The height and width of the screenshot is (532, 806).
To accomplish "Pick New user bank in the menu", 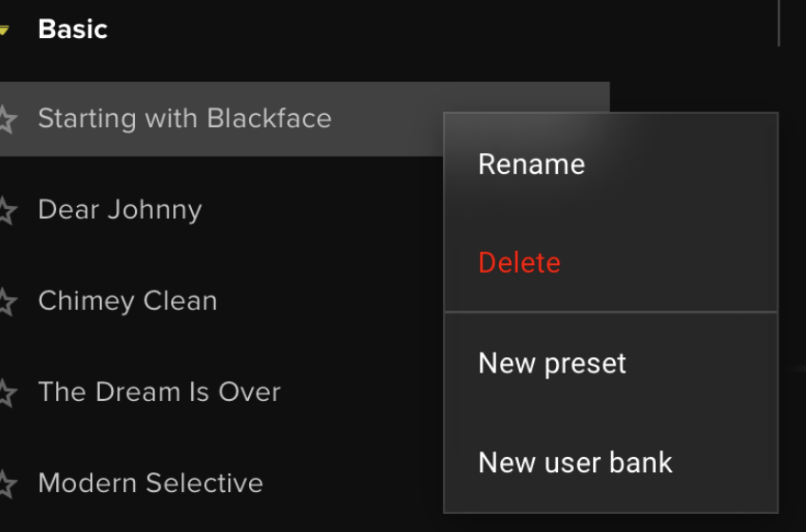I will point(575,463).
